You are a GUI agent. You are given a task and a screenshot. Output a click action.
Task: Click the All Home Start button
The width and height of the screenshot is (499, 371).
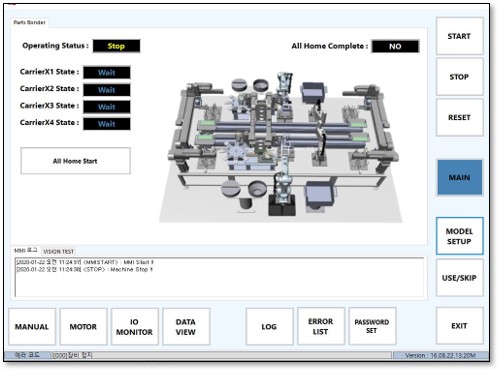pos(75,161)
